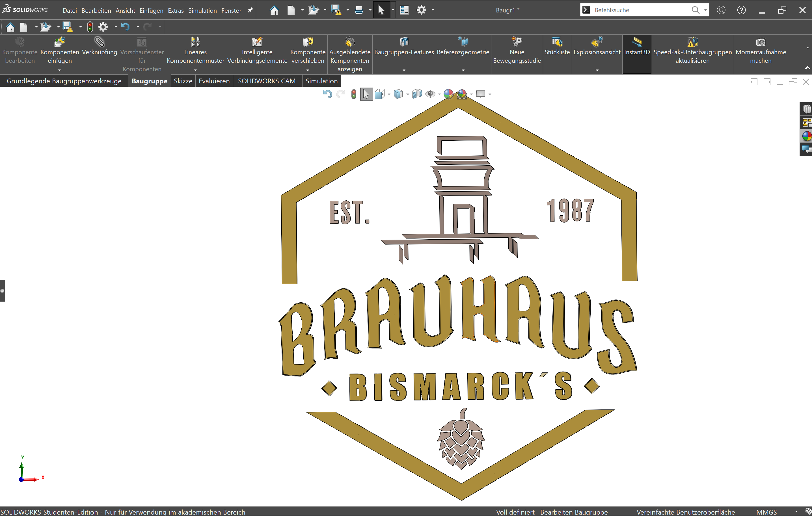The width and height of the screenshot is (812, 516).
Task: Open the dropdown arrow under Lineares Komponentenmuster
Action: [196, 70]
